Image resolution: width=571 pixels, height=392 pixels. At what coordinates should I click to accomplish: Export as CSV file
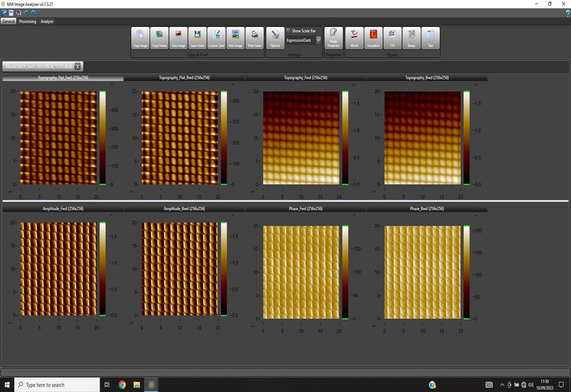(x=392, y=38)
